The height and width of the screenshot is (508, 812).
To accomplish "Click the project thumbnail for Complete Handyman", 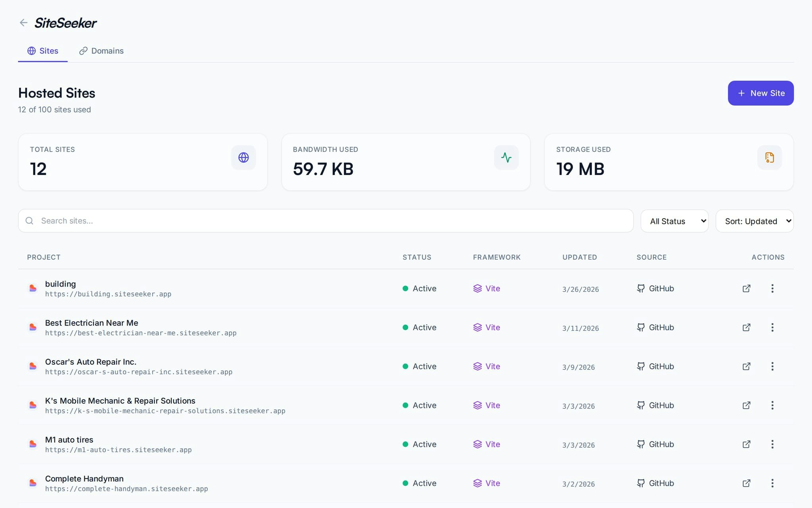I will [x=33, y=483].
